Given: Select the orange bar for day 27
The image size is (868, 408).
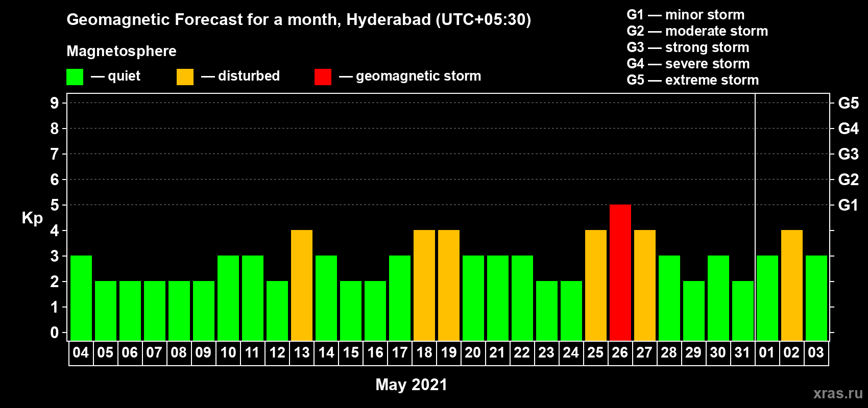Looking at the screenshot, I should click(x=645, y=285).
